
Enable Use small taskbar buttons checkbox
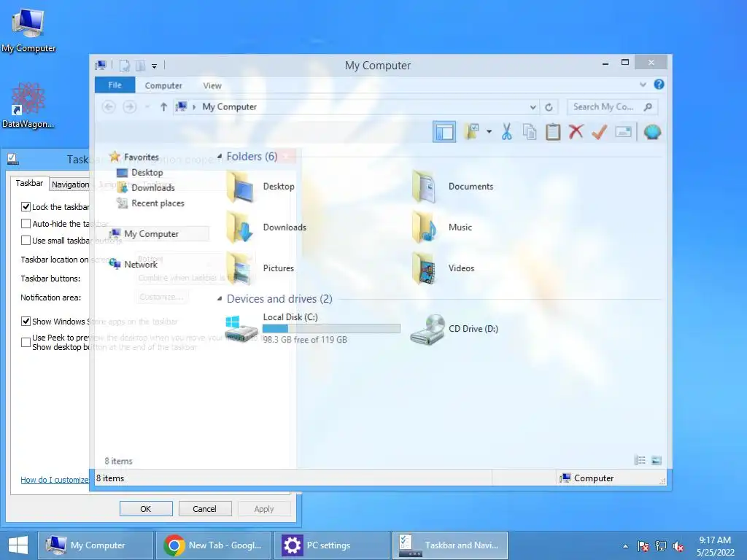tap(26, 240)
